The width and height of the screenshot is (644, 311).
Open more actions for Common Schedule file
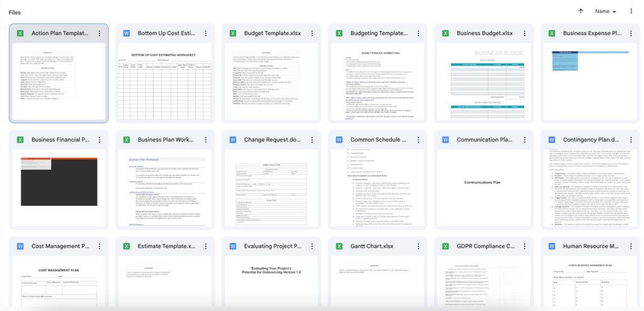[x=418, y=140]
